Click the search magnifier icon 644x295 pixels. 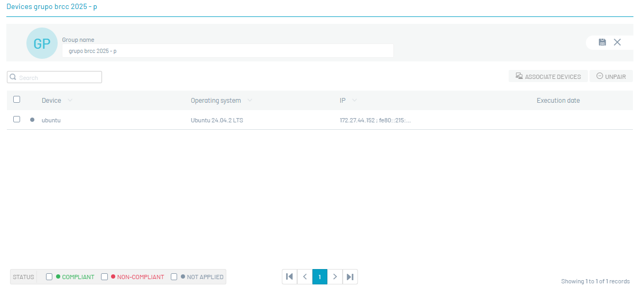click(13, 77)
